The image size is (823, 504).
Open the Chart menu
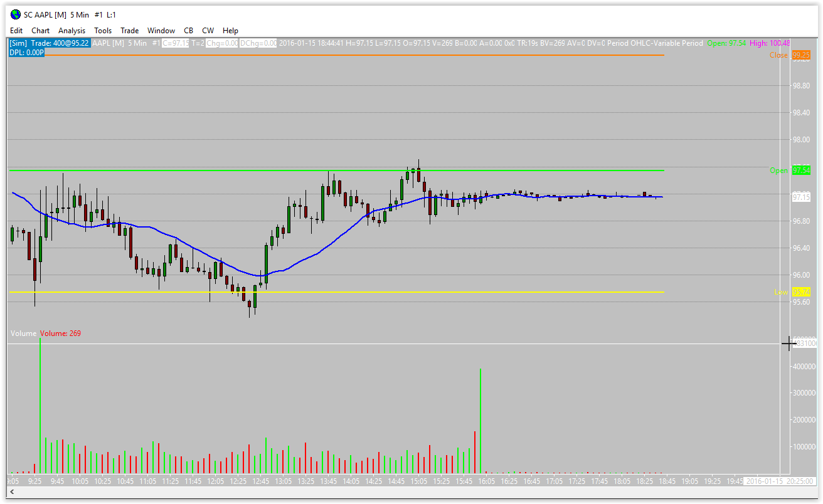pyautogui.click(x=41, y=30)
